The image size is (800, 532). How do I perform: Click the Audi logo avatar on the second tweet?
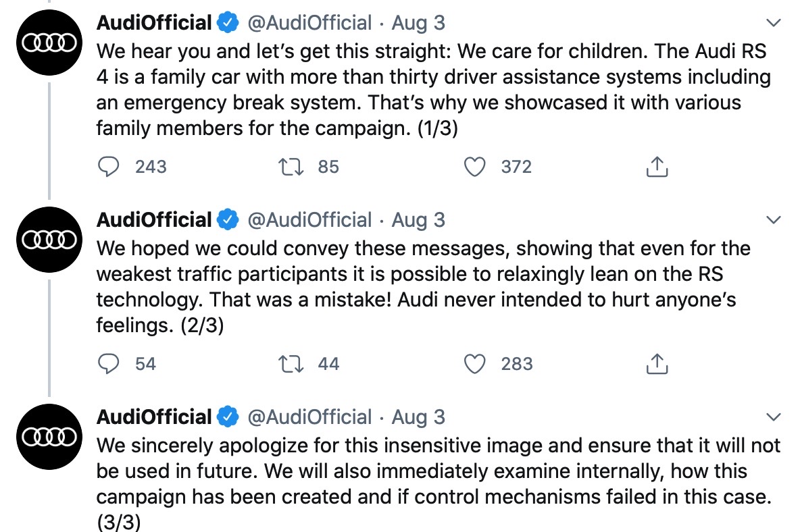coord(49,240)
